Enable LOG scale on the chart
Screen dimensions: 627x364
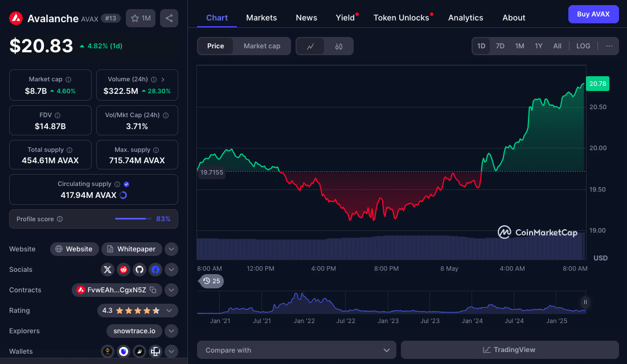pos(583,46)
